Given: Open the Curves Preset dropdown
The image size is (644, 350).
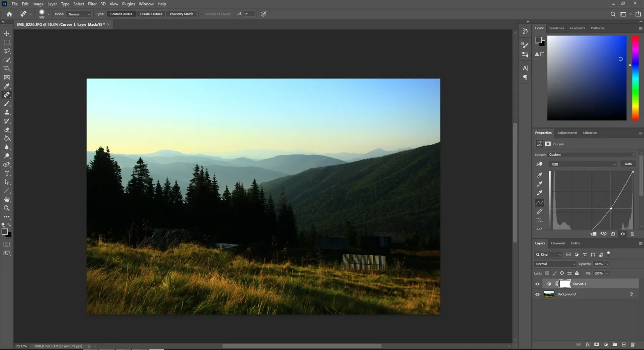Looking at the screenshot, I should [x=592, y=155].
